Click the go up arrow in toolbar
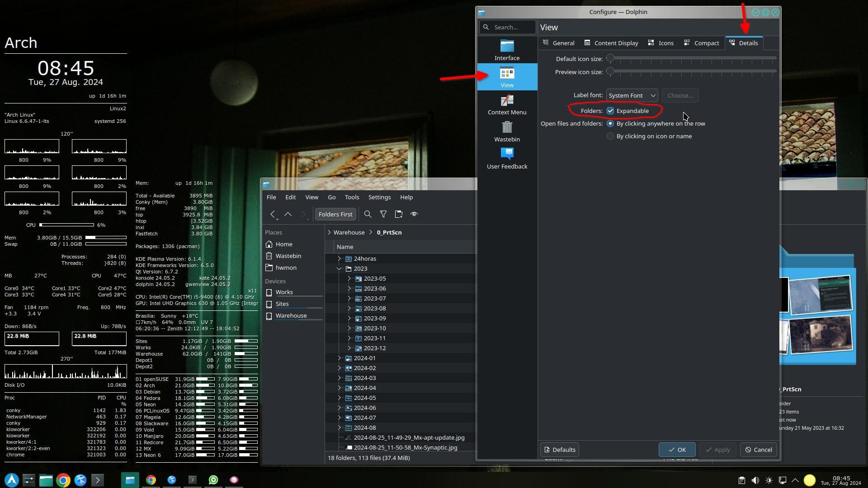This screenshot has width=868, height=488. tap(288, 214)
